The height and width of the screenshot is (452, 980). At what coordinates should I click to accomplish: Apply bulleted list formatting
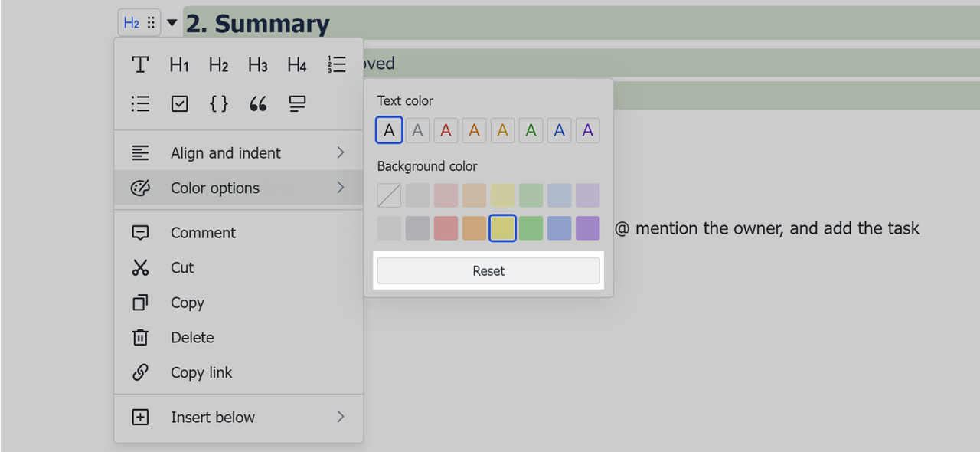coord(140,104)
